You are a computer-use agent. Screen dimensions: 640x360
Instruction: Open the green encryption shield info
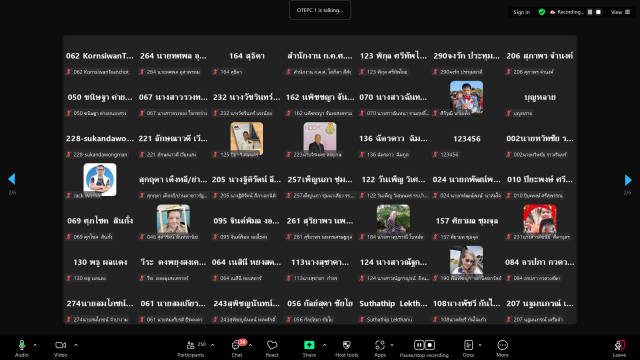click(x=542, y=12)
